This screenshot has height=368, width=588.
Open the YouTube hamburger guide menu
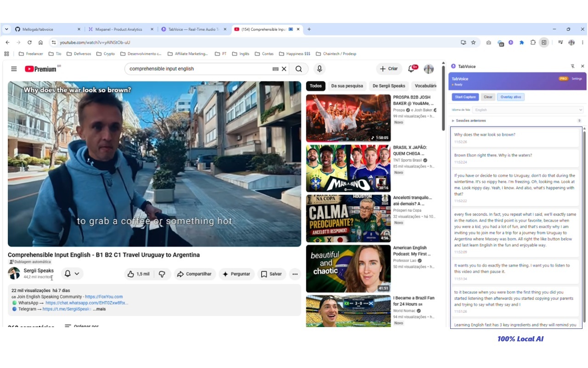point(14,69)
